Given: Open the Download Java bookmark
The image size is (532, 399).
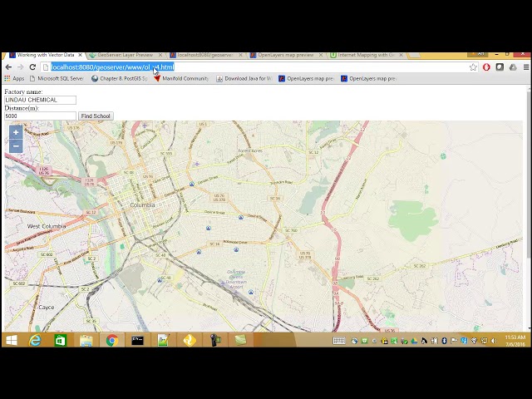Looking at the screenshot, I should (x=244, y=79).
